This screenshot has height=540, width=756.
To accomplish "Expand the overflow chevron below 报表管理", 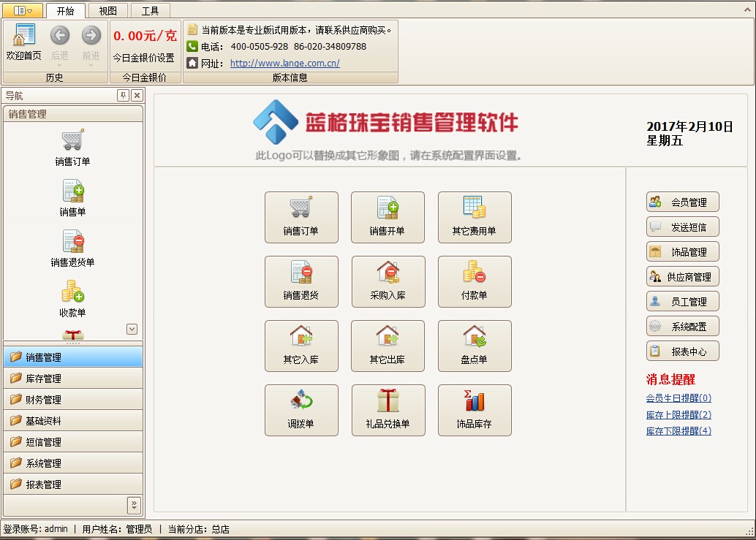I will [134, 505].
